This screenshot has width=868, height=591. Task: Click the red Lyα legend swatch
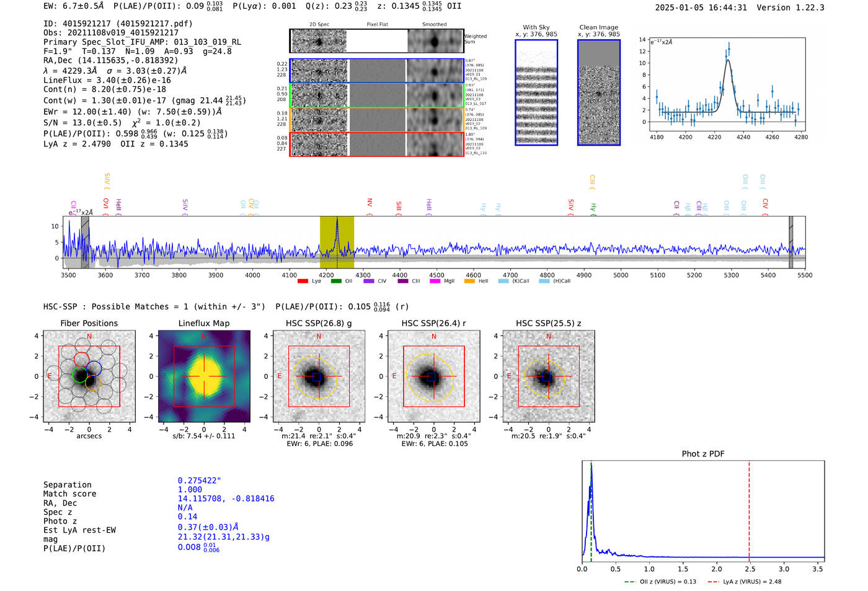[x=303, y=281]
